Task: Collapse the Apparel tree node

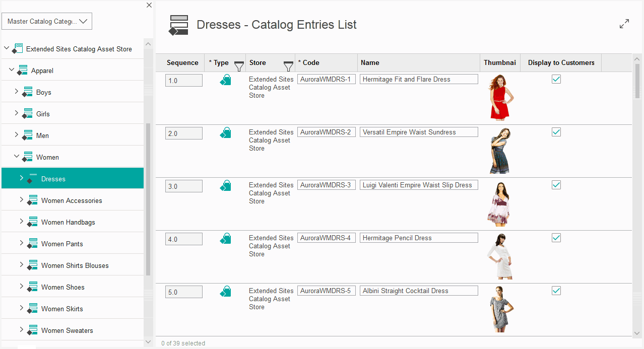Action: coord(12,71)
